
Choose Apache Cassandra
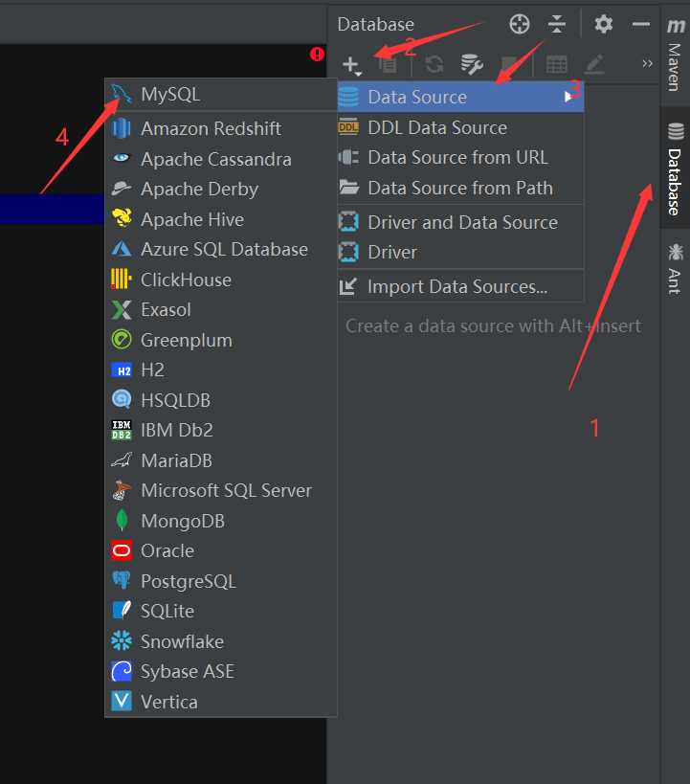[221, 159]
